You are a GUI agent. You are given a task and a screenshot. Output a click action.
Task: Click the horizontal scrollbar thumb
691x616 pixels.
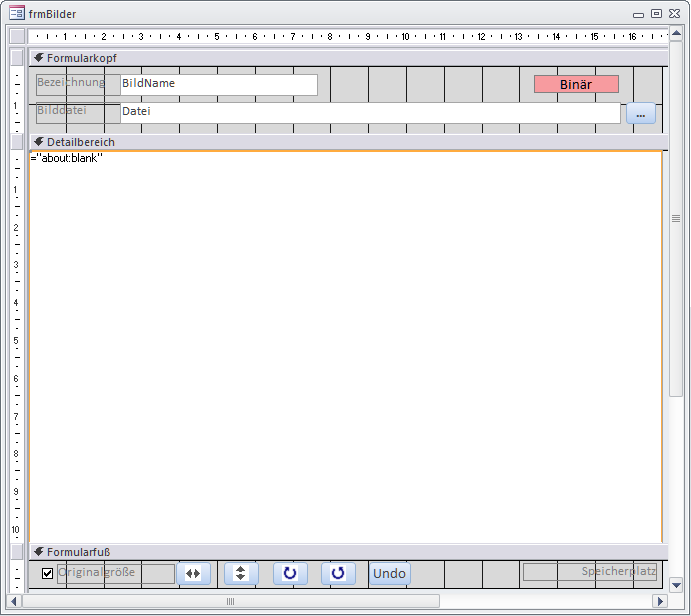pyautogui.click(x=230, y=601)
